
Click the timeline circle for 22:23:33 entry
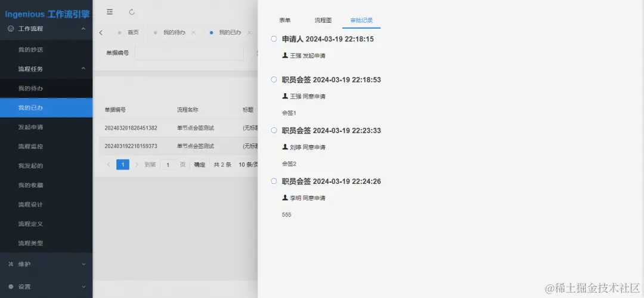click(274, 130)
